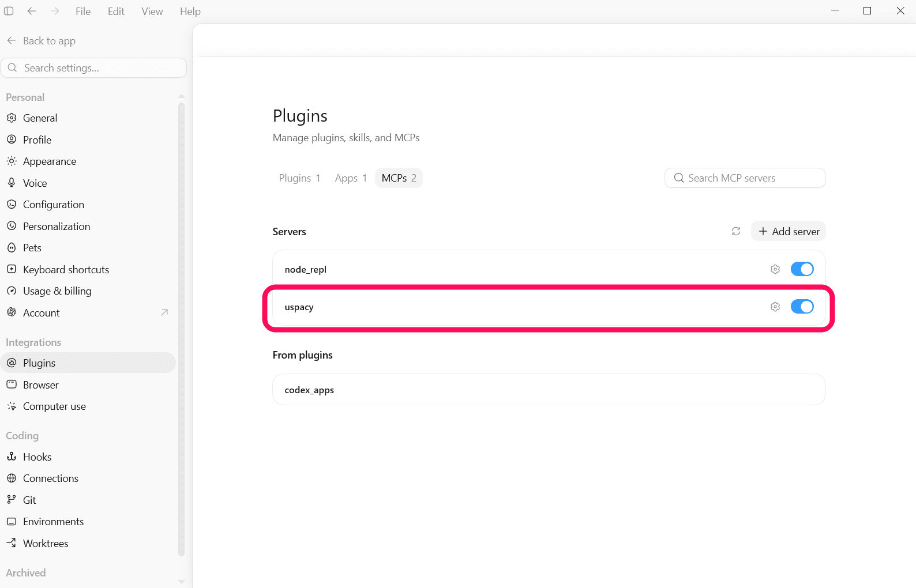Open node_repl settings gear
Image resolution: width=916 pixels, height=588 pixels.
pyautogui.click(x=775, y=269)
